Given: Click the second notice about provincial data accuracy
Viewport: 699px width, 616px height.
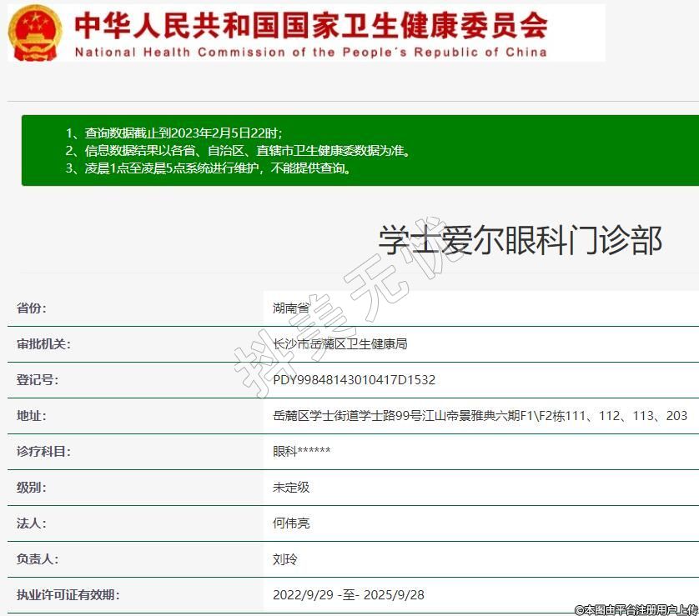Looking at the screenshot, I should tap(238, 151).
